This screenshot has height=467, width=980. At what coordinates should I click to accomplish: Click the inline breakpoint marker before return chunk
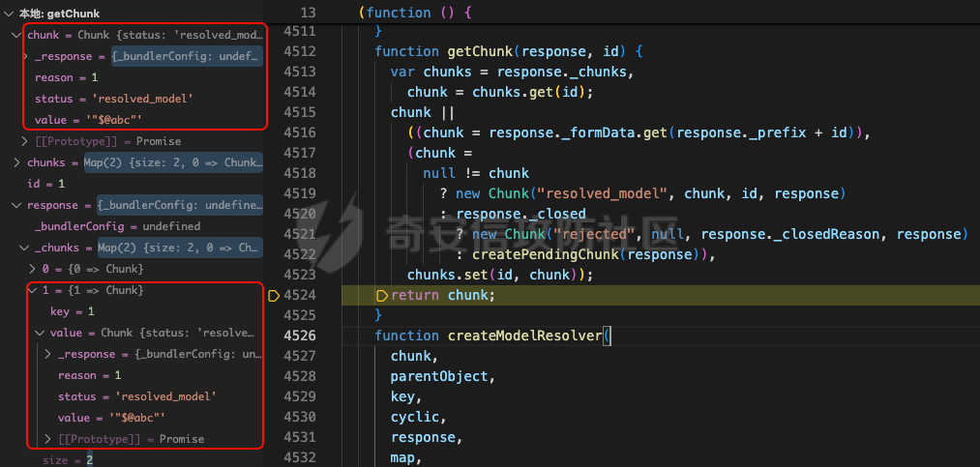(x=381, y=295)
